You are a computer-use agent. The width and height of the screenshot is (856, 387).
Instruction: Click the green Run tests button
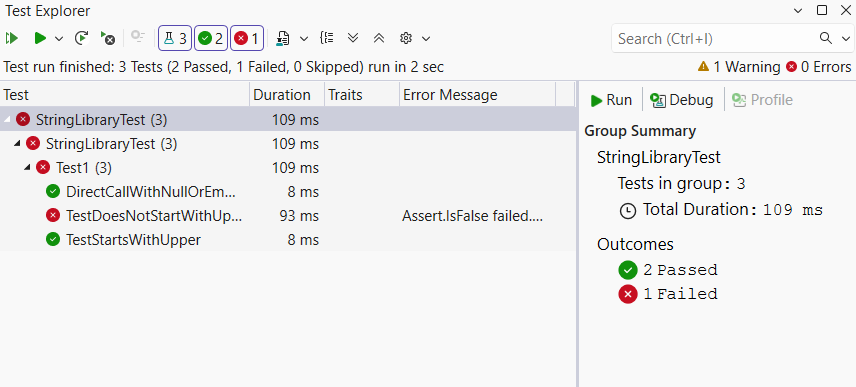(40, 38)
